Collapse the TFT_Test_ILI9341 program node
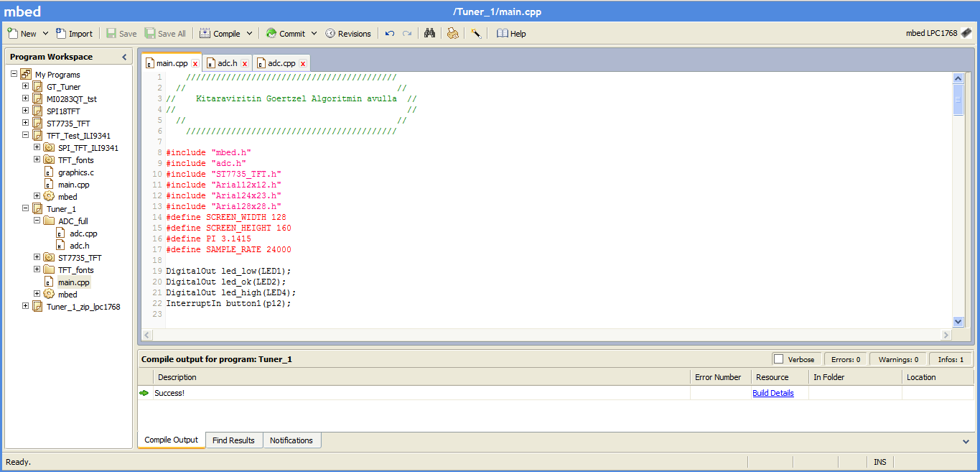This screenshot has width=980, height=472. pos(26,135)
